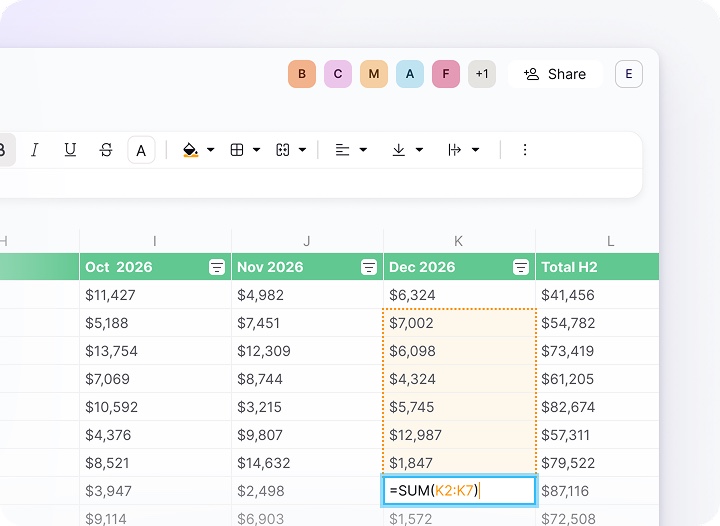The image size is (720, 526).
Task: Toggle italic formatting
Action: tap(35, 150)
